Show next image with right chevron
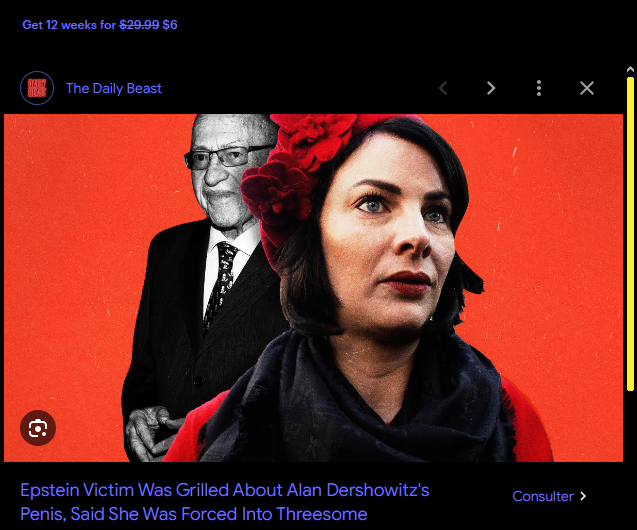Screen dimensions: 637x530 click(491, 88)
